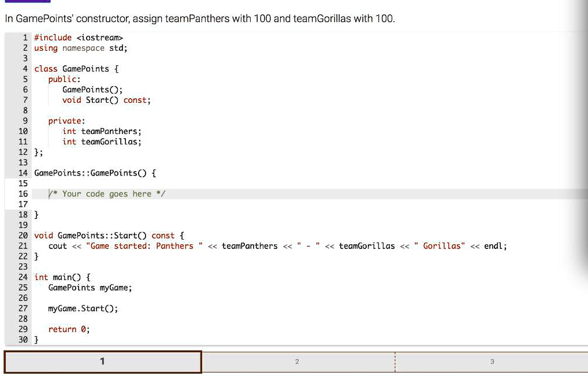Switch to step 3 tab at the bottom

pyautogui.click(x=492, y=361)
